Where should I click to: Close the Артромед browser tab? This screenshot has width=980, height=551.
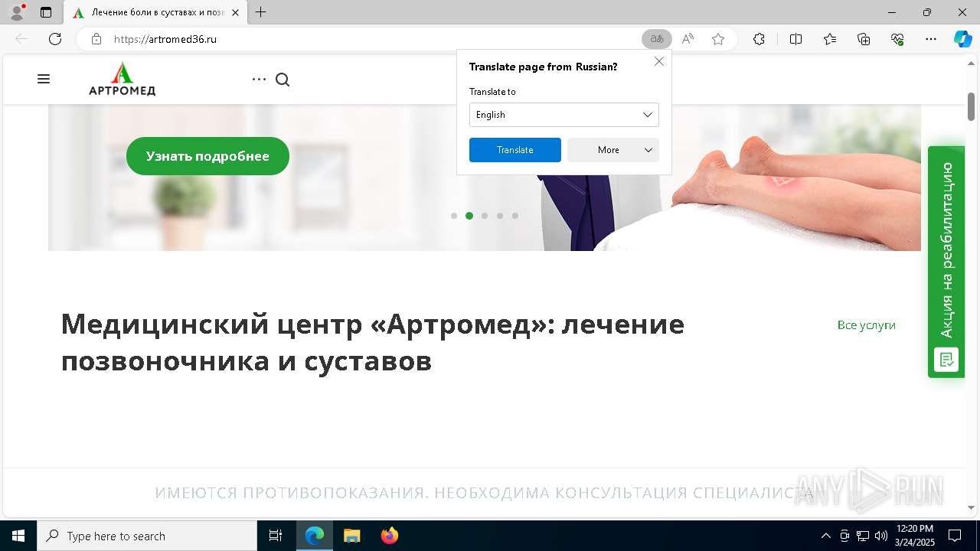point(235,12)
